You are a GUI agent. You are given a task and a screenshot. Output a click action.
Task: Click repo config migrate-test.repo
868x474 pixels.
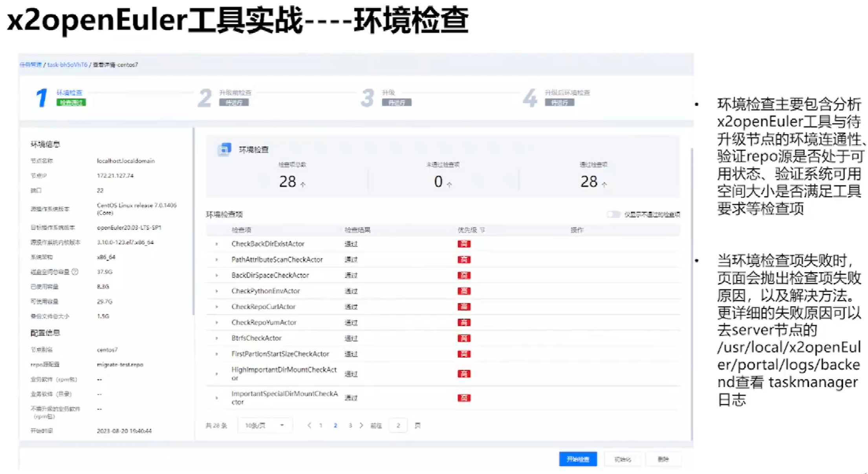click(120, 364)
